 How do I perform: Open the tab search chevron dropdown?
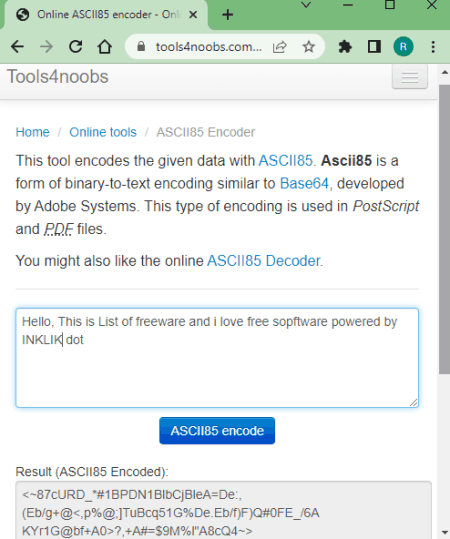(x=306, y=5)
